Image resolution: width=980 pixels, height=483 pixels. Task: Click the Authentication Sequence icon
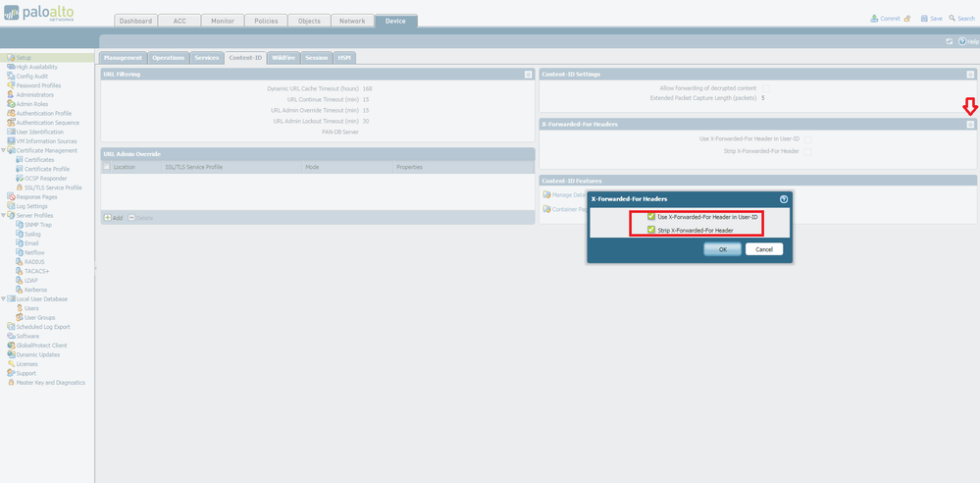[11, 123]
